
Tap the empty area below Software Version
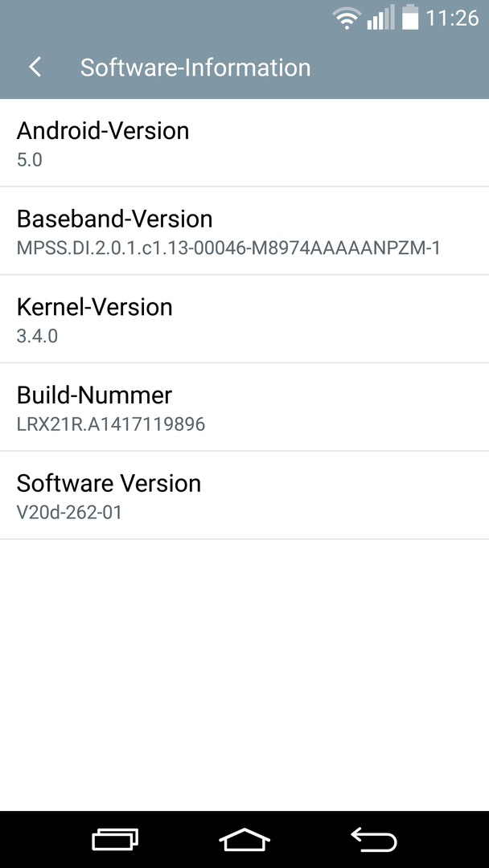point(244,675)
